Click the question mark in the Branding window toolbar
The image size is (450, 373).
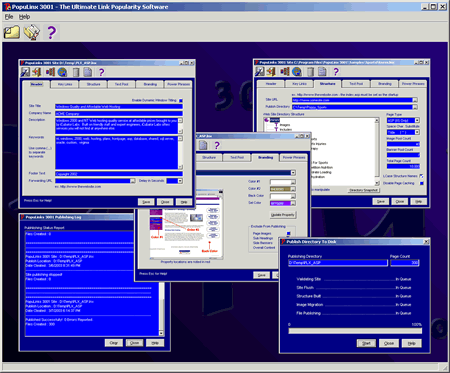pyautogui.click(x=217, y=145)
